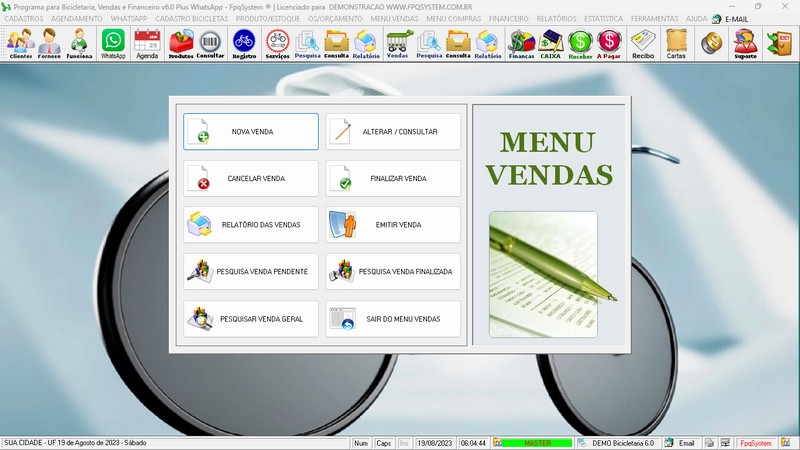Click the PESQUISA VENDA FINALIZADA button
Image resolution: width=800 pixels, height=450 pixels.
(393, 271)
